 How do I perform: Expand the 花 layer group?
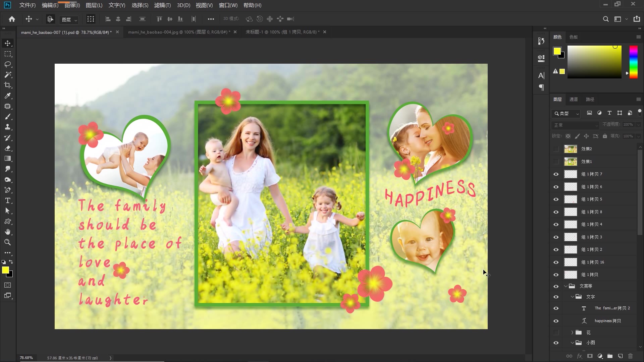(x=572, y=333)
